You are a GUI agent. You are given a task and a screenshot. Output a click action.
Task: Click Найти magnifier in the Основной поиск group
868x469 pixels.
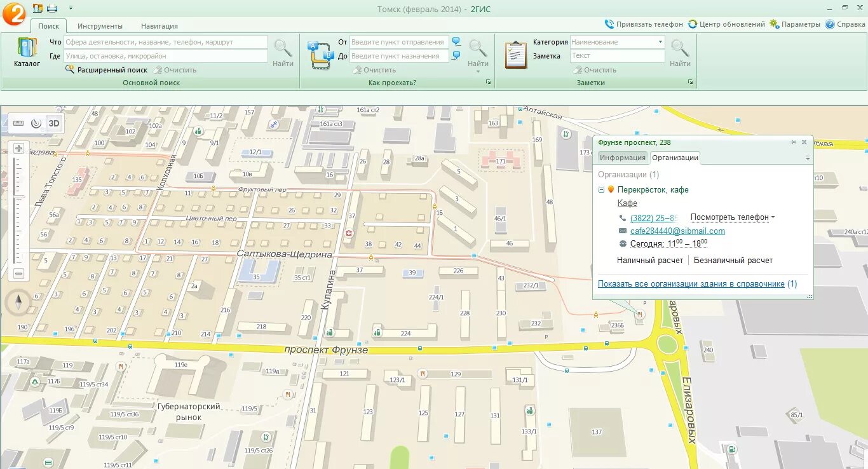283,53
